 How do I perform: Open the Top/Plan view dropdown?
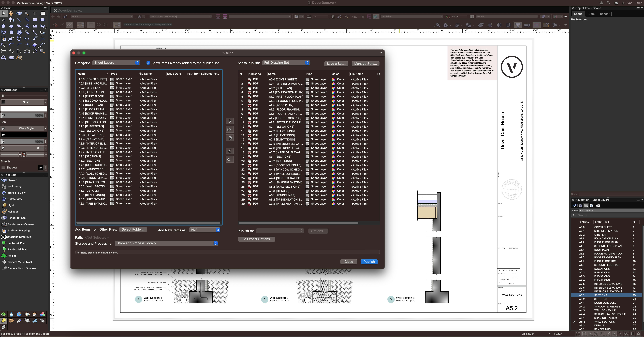pyautogui.click(x=412, y=17)
